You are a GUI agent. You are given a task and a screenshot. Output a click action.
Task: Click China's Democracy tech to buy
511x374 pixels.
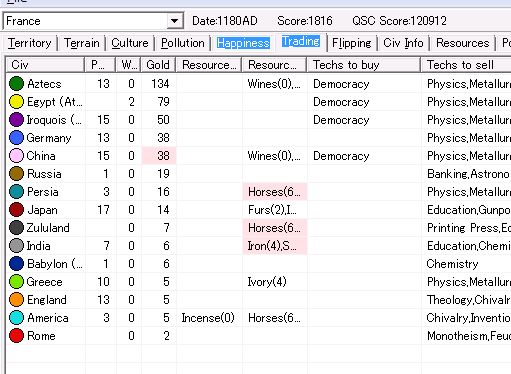click(341, 156)
